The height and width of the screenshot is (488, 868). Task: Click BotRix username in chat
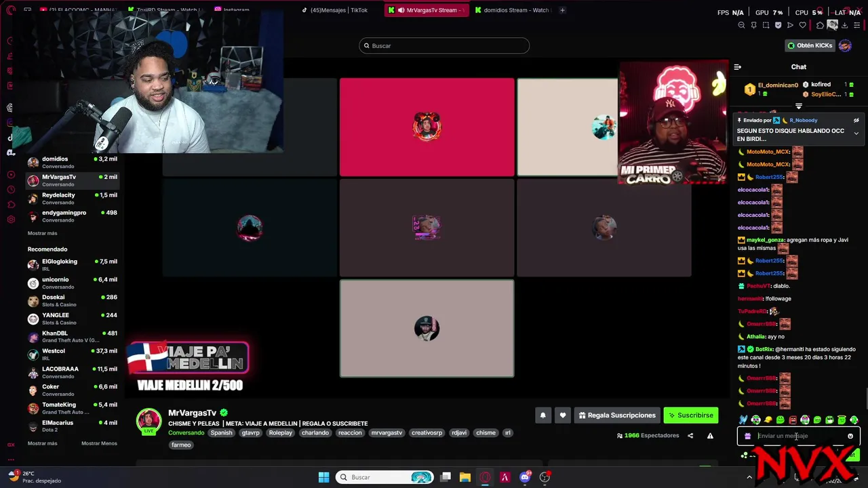(x=764, y=349)
